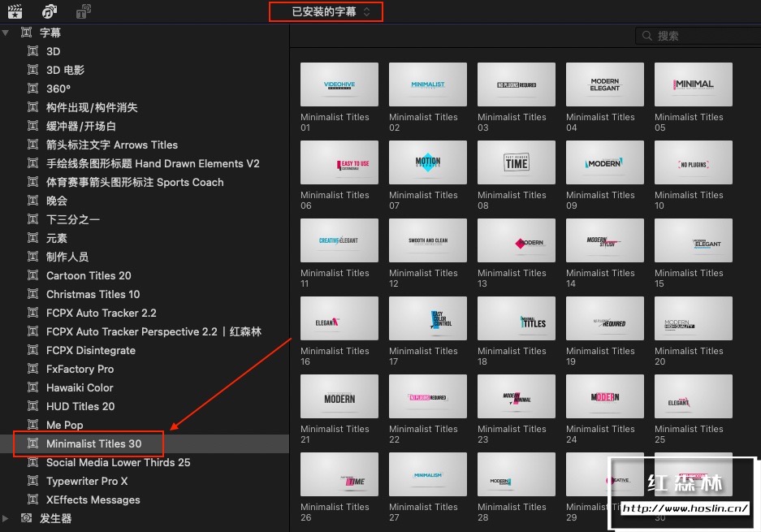Select Minimalist Titles 09 thumbnail
This screenshot has width=761, height=532.
coord(605,162)
